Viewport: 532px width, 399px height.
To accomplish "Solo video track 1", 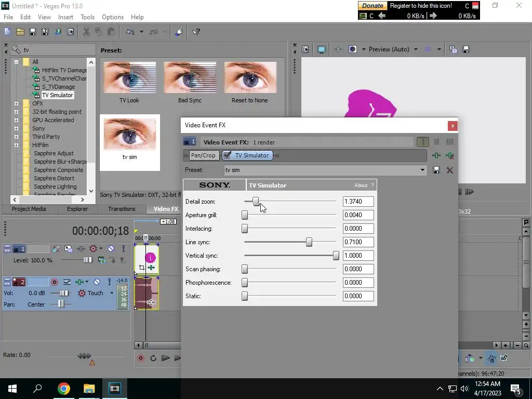I will 123,249.
